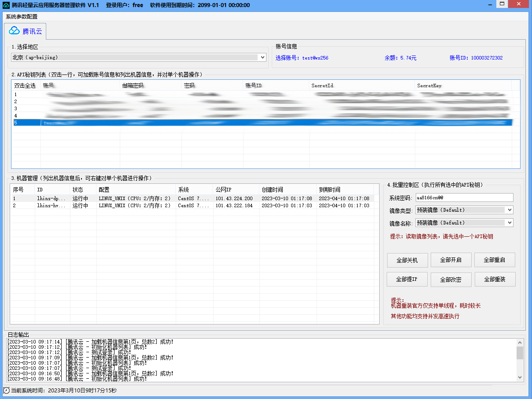Click public IP 101.43.222.184

tap(234, 206)
